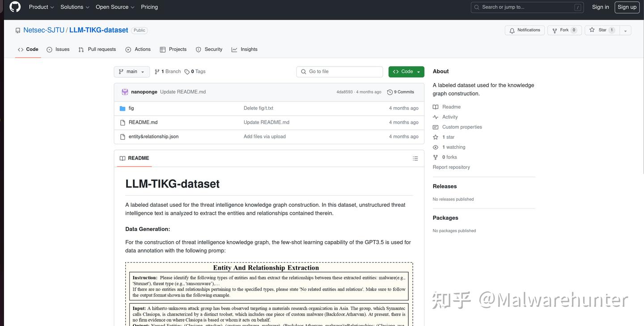Image resolution: width=644 pixels, height=326 pixels.
Task: Click the book icon next to README heading
Action: click(x=122, y=158)
